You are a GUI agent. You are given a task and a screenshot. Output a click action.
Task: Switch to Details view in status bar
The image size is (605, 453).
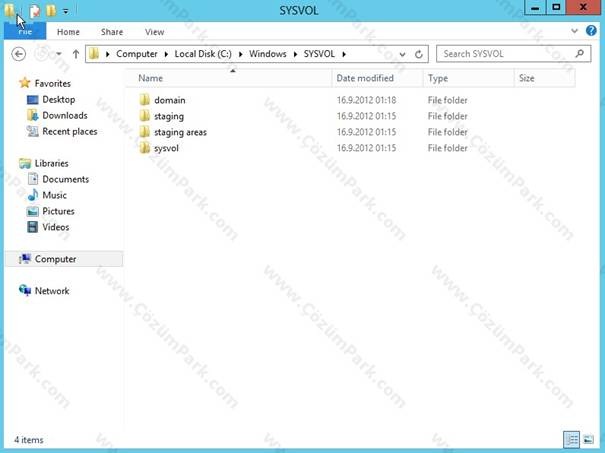(571, 439)
